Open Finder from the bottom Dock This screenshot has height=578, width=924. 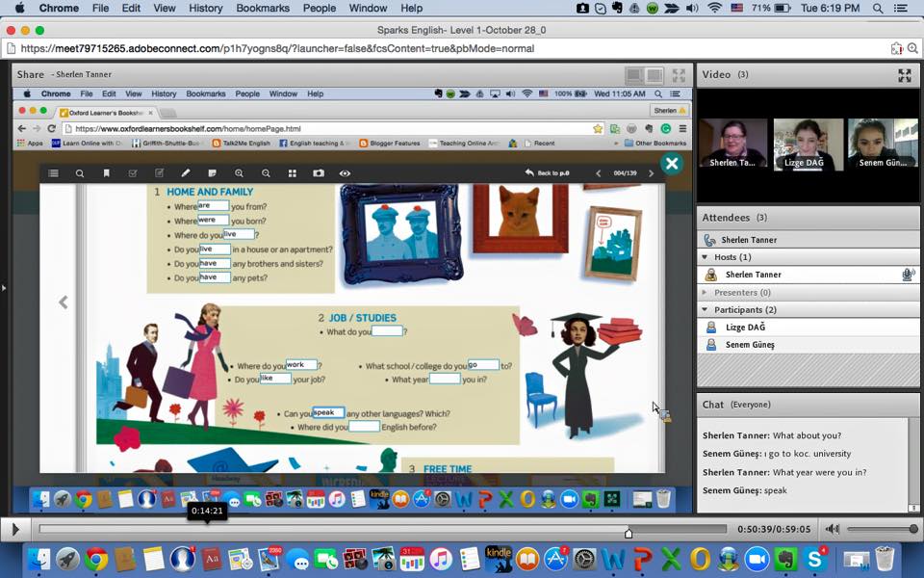(39, 559)
